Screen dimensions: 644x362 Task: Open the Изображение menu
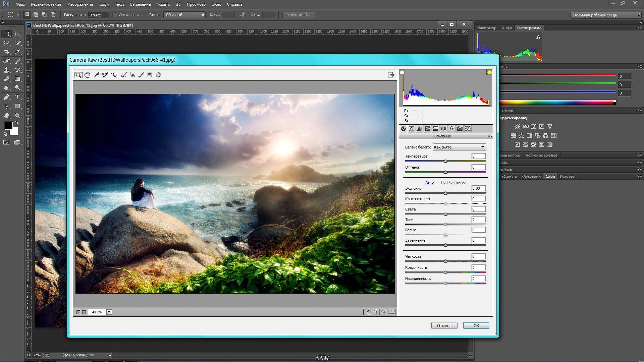click(80, 4)
